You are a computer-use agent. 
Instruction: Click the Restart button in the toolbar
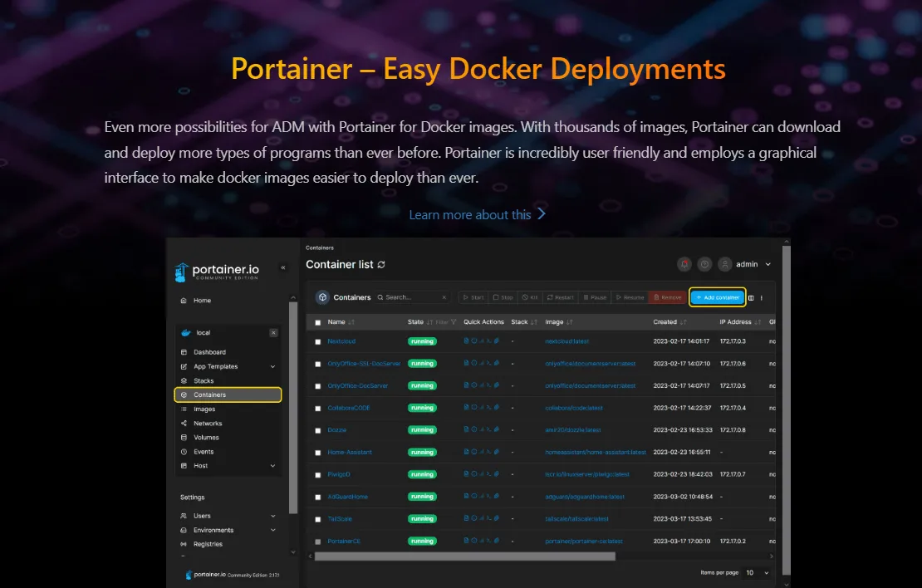(x=561, y=297)
